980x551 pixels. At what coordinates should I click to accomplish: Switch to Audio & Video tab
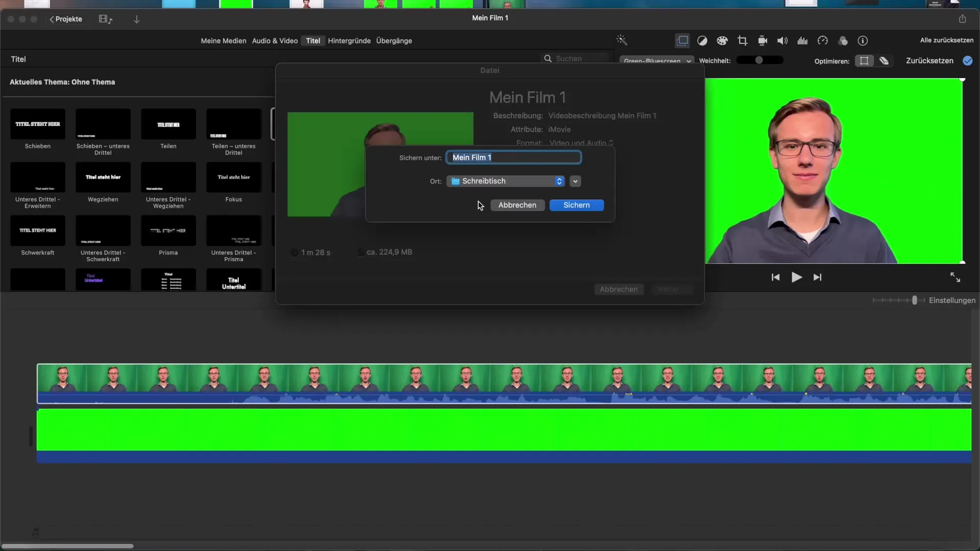tap(275, 41)
